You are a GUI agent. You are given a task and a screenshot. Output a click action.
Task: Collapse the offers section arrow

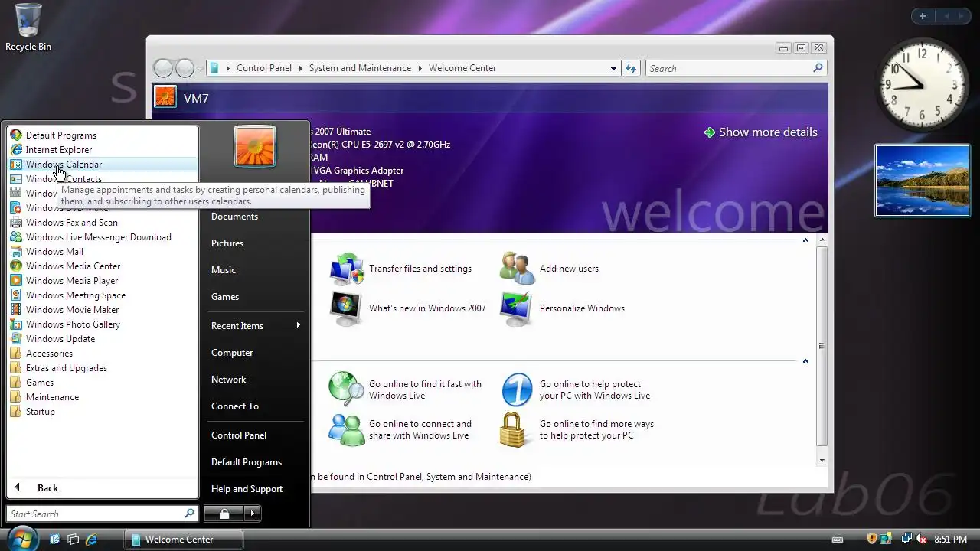(805, 361)
